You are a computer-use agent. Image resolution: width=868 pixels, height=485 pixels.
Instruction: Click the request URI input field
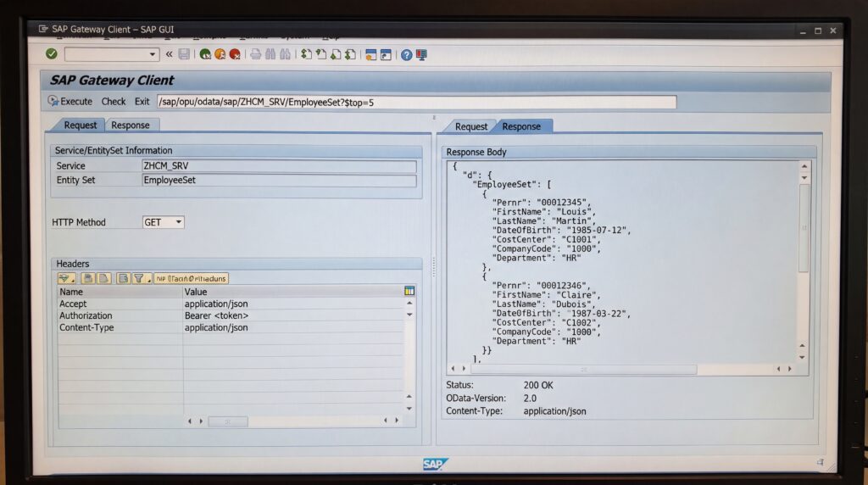[416, 103]
